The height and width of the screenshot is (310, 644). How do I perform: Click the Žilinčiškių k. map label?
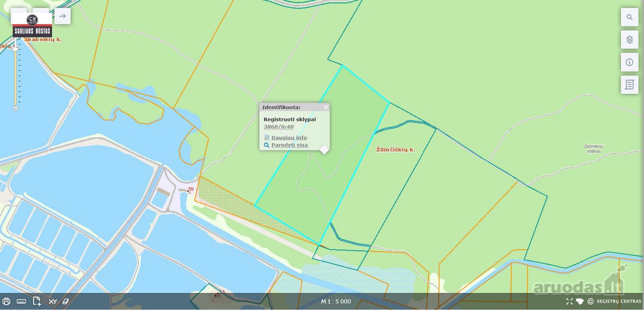tap(396, 150)
